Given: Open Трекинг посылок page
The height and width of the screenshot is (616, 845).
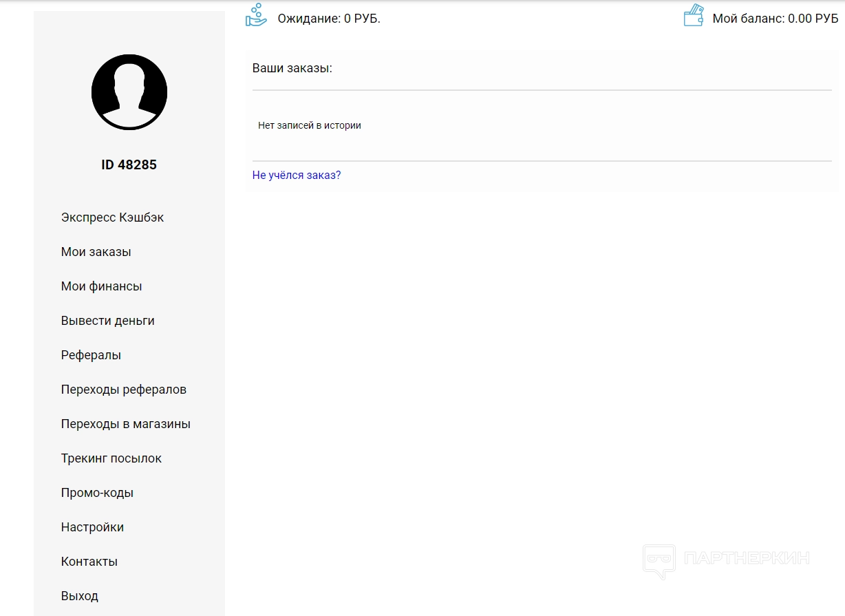Looking at the screenshot, I should click(x=111, y=458).
